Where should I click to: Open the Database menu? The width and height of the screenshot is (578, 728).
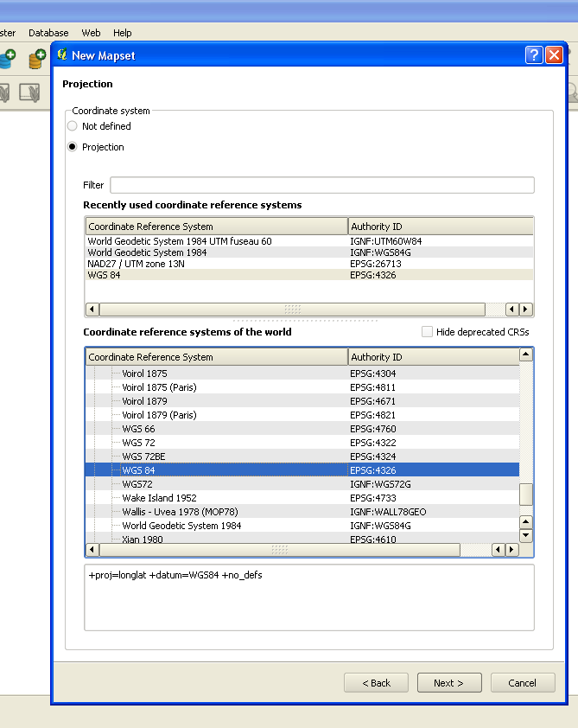[x=48, y=33]
